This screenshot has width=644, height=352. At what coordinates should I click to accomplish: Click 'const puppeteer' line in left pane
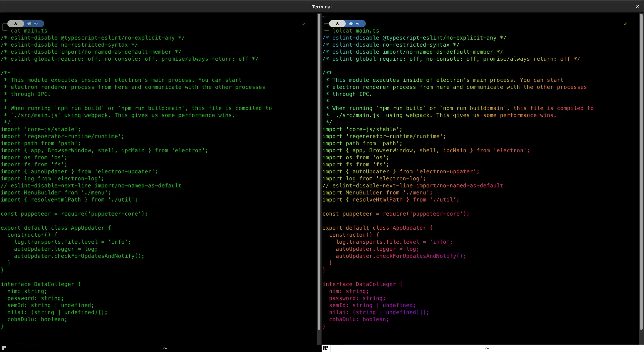[x=74, y=214]
